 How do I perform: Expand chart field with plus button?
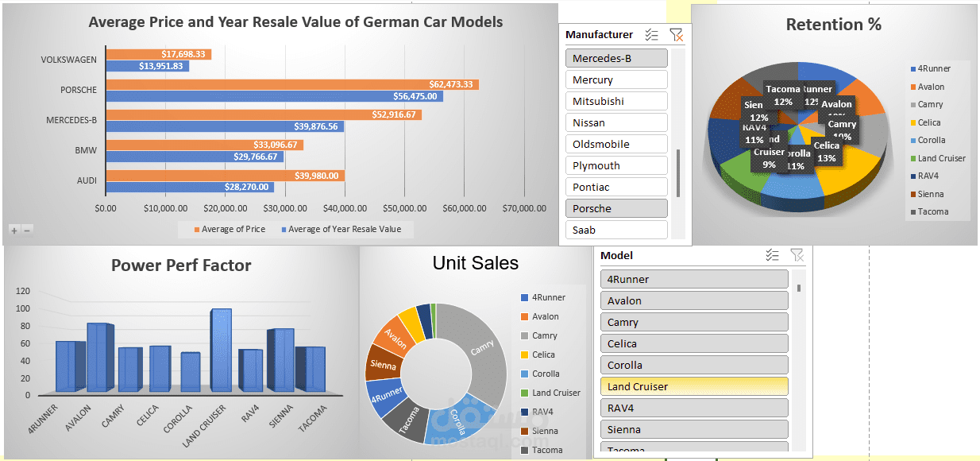(14, 230)
